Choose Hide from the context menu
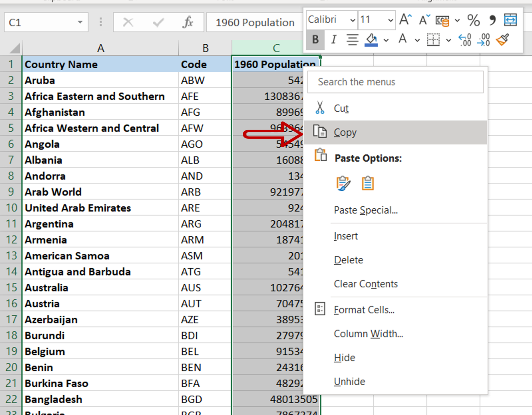 point(344,358)
